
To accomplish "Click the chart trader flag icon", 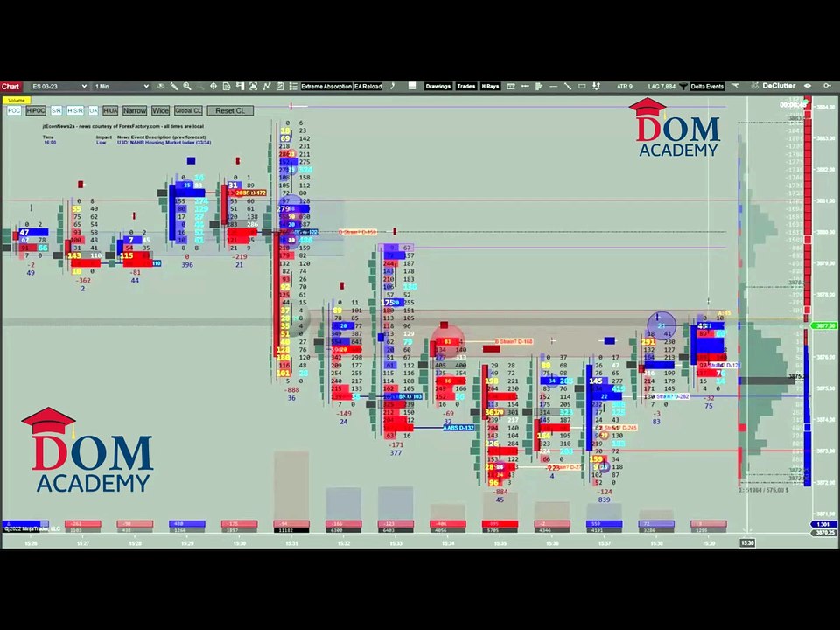I will click(240, 87).
